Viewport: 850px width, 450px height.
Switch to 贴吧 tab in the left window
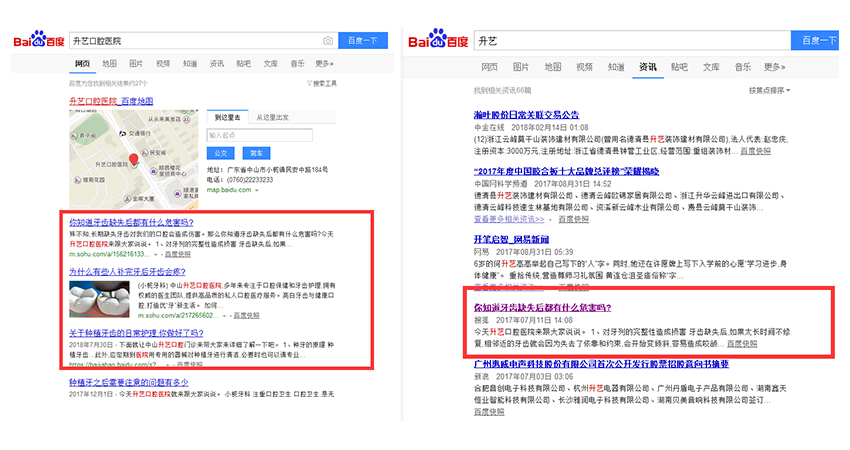point(243,64)
